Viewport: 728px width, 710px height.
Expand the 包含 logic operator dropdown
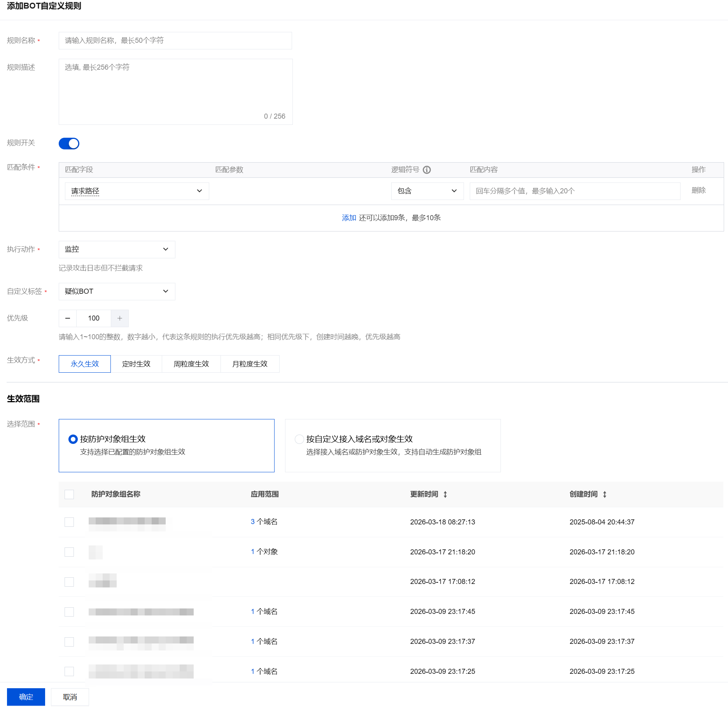(x=427, y=191)
